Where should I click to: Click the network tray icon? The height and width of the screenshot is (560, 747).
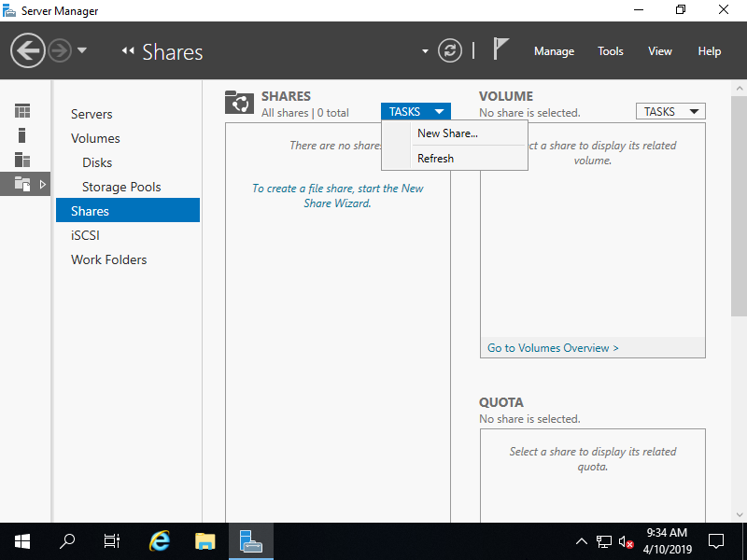(603, 541)
